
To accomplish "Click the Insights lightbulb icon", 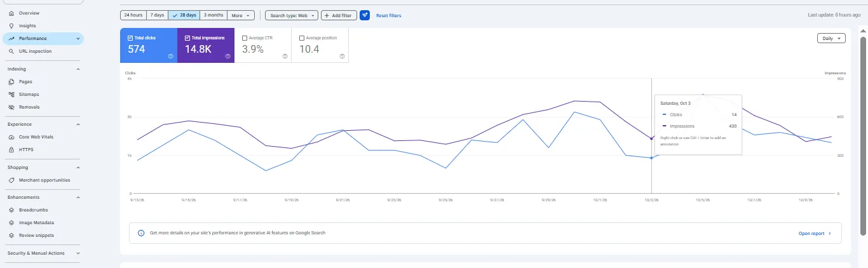I will click(11, 26).
